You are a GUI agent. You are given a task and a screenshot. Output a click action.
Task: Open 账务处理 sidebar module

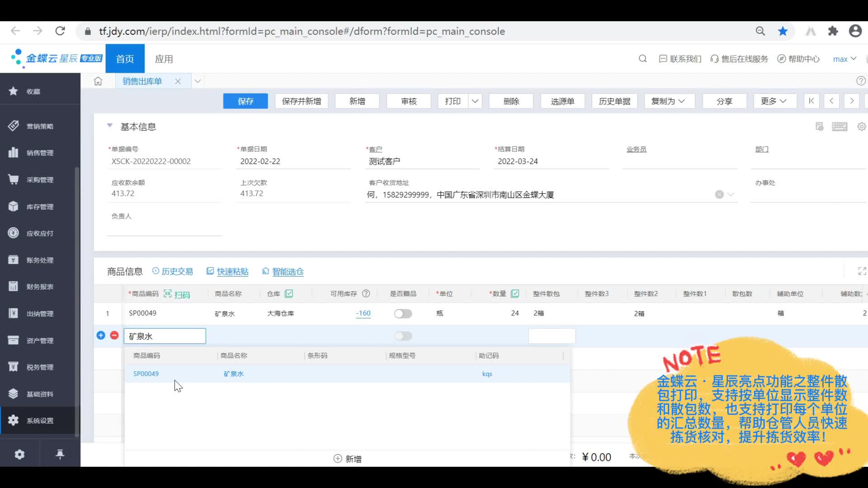pos(40,260)
